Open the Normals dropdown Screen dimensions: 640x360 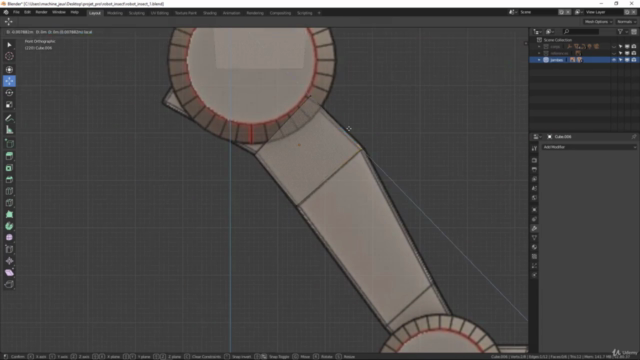[627, 22]
